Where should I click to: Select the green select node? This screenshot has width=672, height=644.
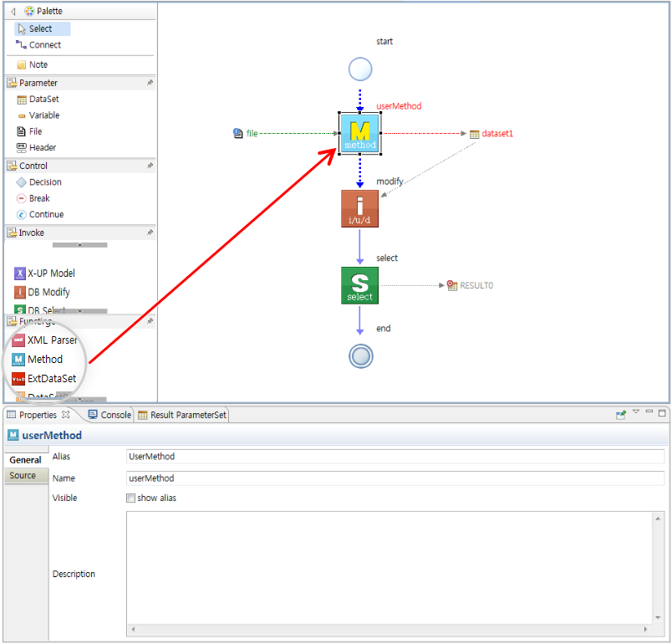pos(359,285)
